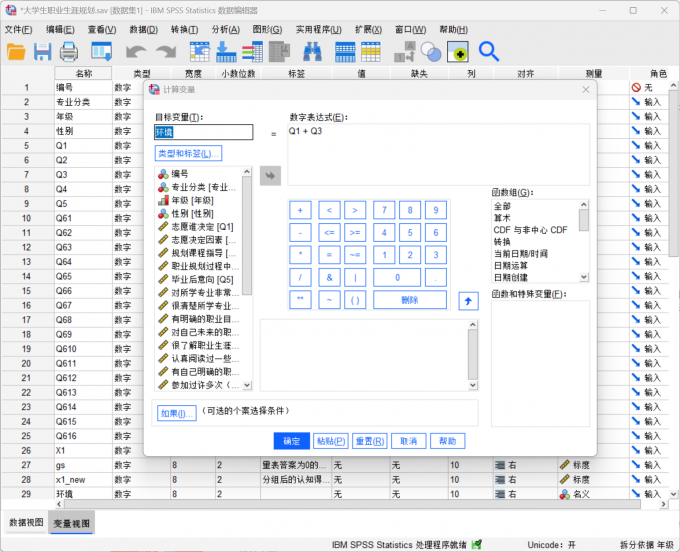
Task: Click the Go to variable toolbar icon
Action: [x=226, y=52]
